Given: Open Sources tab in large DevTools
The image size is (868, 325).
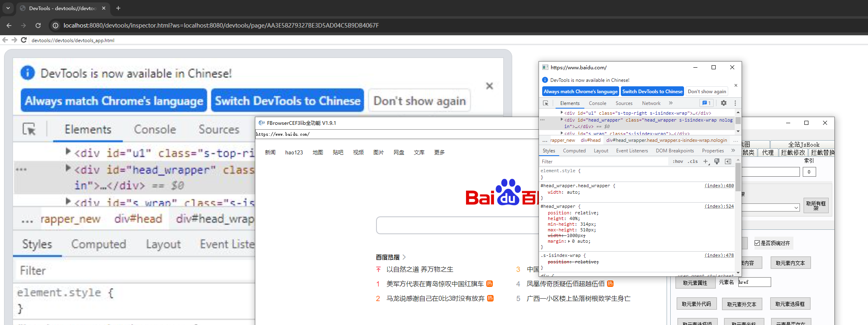Looking at the screenshot, I should (x=219, y=129).
